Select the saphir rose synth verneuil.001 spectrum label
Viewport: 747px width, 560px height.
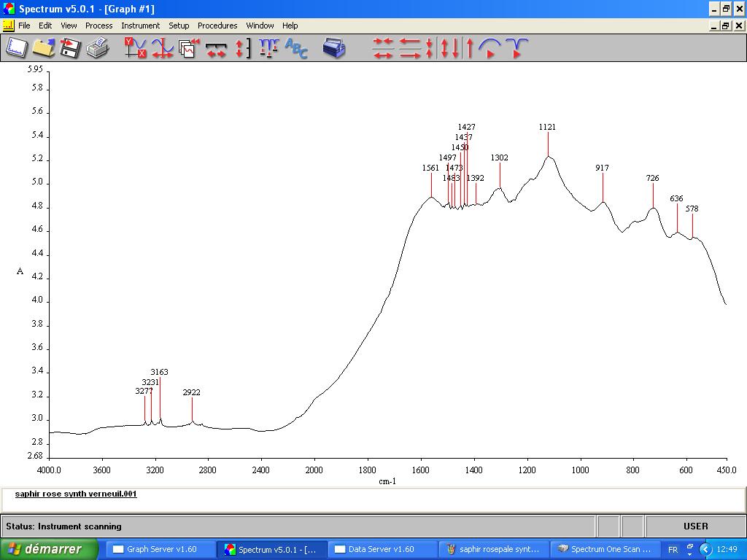[x=76, y=494]
